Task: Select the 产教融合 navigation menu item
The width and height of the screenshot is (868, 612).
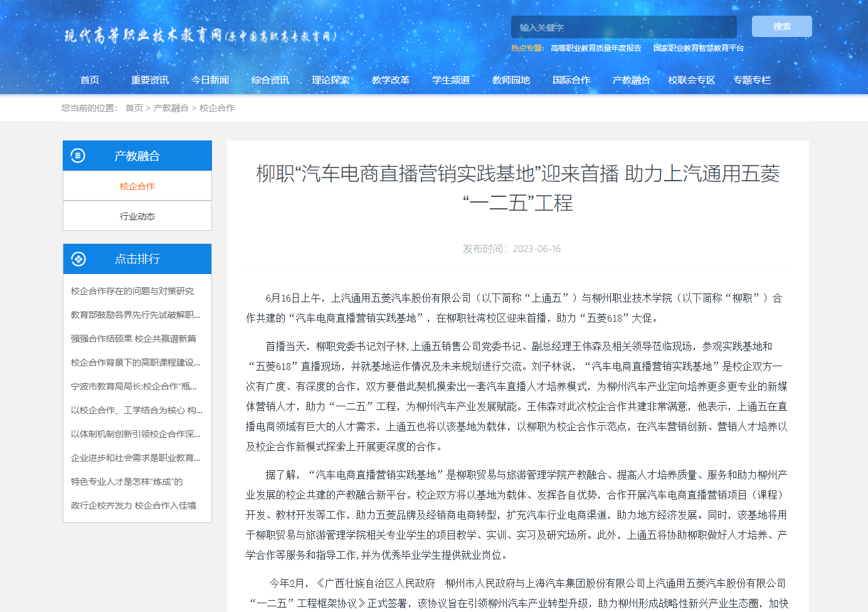Action: [631, 80]
